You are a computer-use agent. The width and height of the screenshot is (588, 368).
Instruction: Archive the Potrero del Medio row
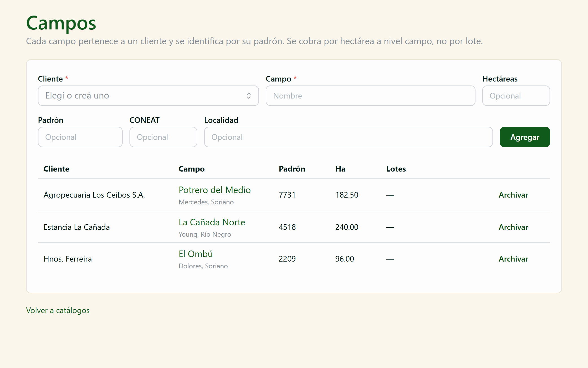513,195
